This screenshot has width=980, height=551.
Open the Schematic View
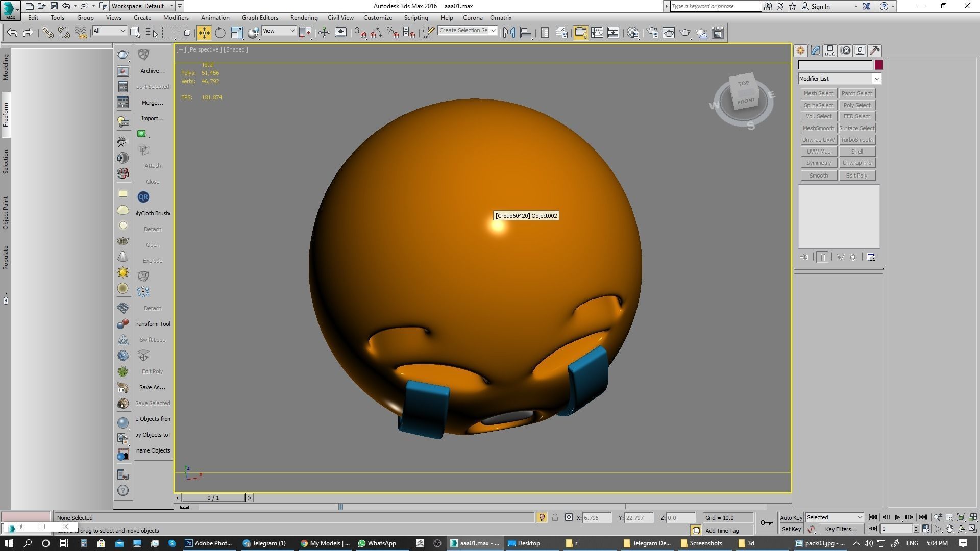click(614, 33)
